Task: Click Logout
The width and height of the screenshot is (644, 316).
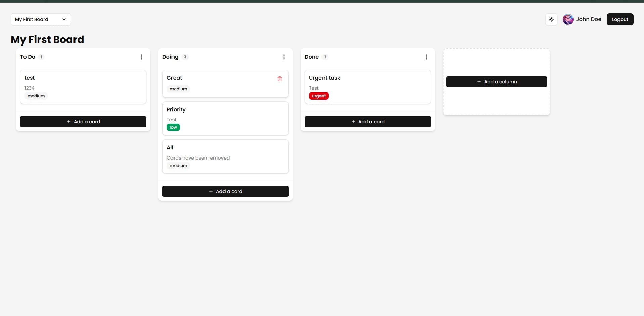Action: 620,19
